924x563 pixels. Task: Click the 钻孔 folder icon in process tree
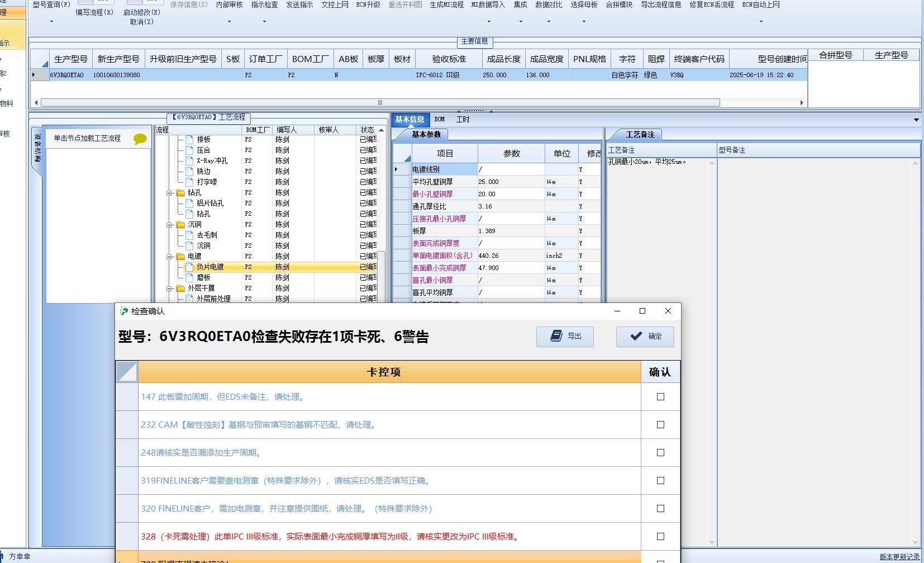[181, 193]
